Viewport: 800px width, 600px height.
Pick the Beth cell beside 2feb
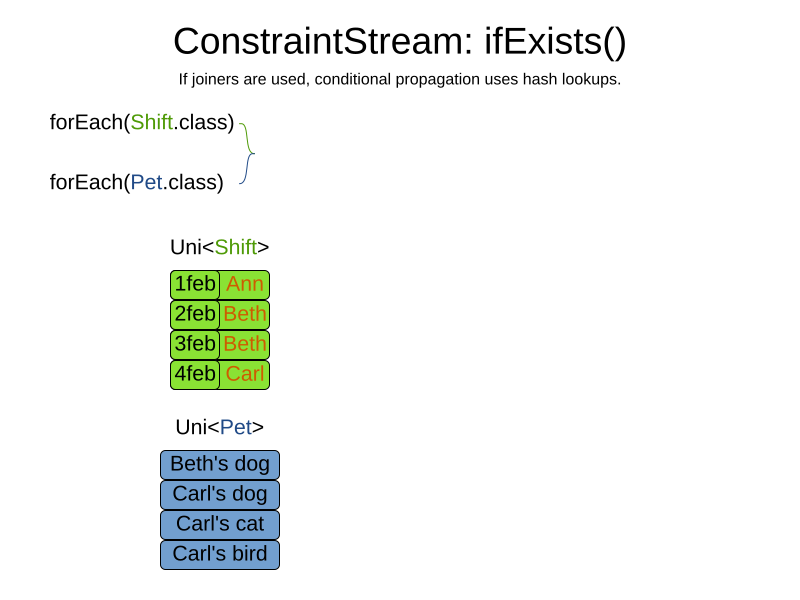click(245, 314)
